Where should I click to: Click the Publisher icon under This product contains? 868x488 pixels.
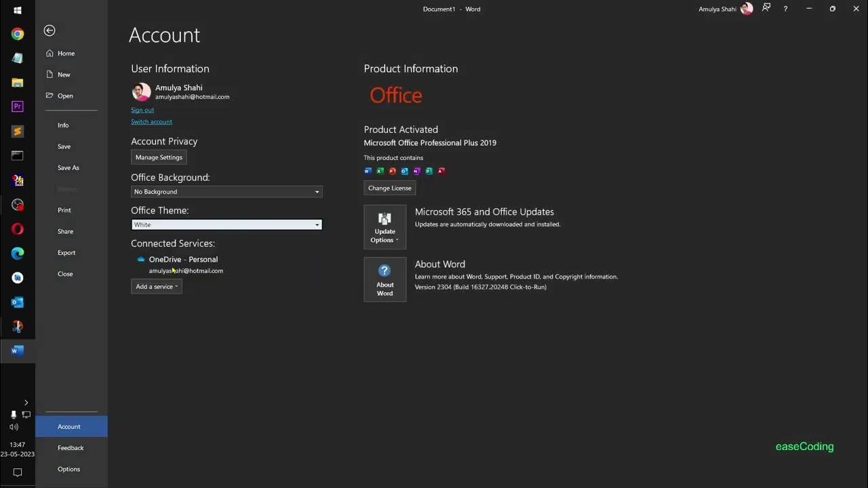(x=429, y=171)
